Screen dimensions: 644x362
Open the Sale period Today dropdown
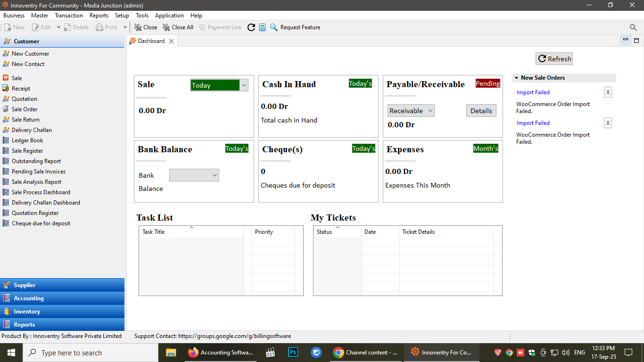[x=219, y=85]
